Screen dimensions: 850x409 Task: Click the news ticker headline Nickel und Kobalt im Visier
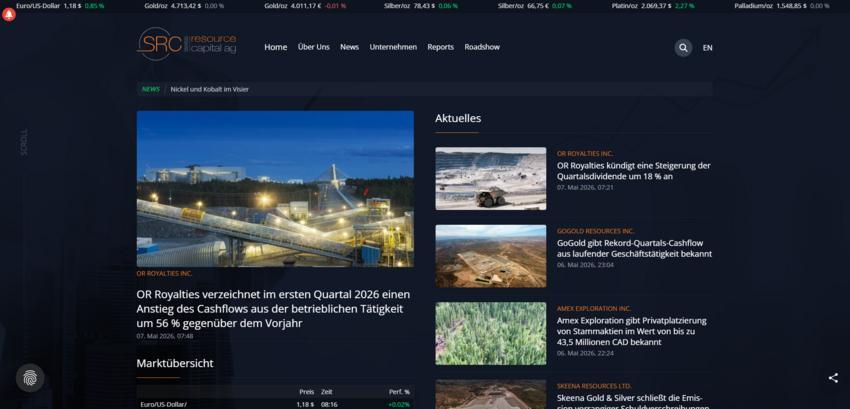(x=209, y=90)
